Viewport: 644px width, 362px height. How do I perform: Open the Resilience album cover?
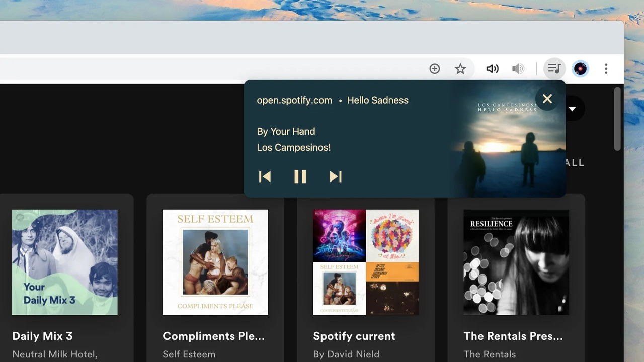tap(516, 262)
